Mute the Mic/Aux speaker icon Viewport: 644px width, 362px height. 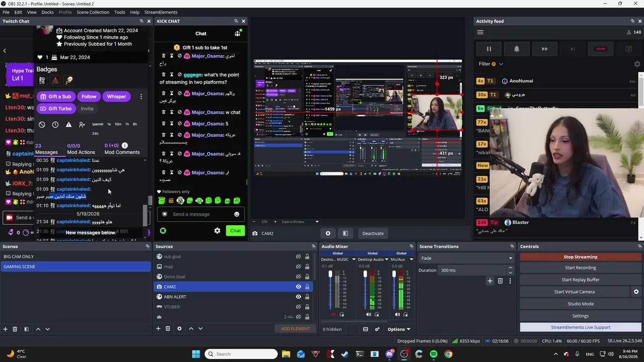click(397, 315)
